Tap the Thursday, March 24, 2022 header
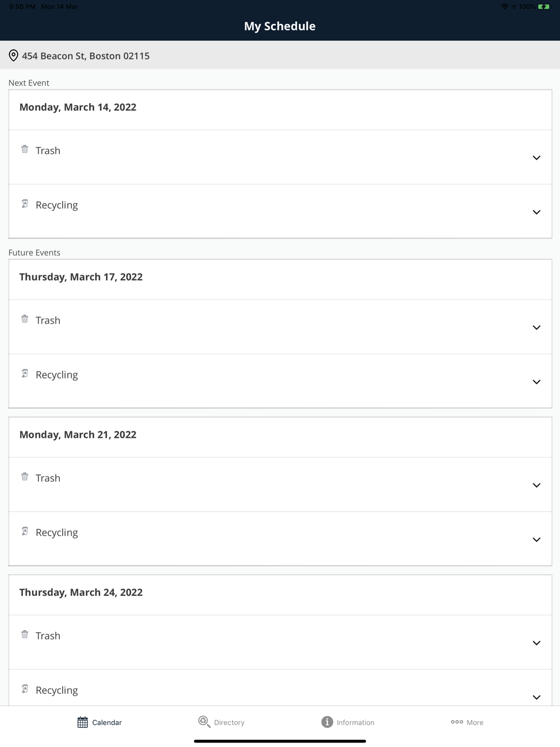Image resolution: width=560 pixels, height=747 pixels. click(x=81, y=592)
